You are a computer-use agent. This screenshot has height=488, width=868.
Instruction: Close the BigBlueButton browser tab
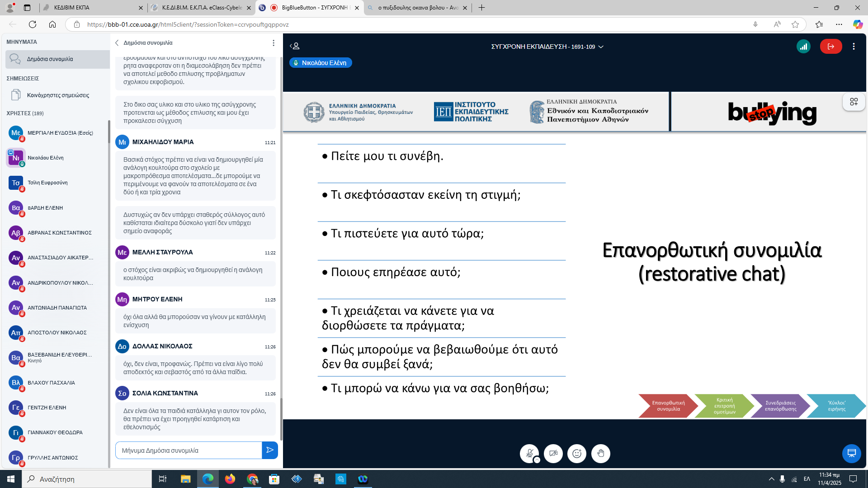coord(357,8)
